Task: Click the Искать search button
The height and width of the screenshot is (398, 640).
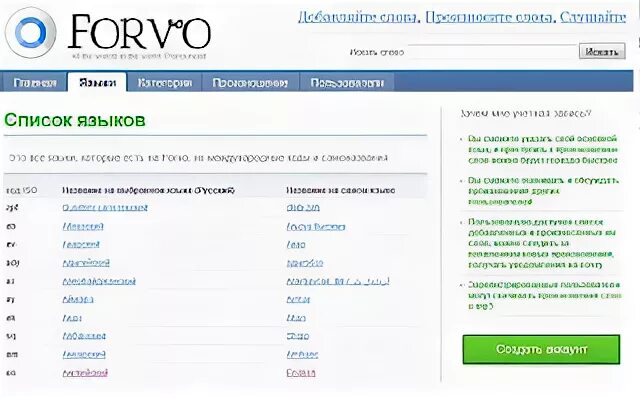Action: click(602, 51)
